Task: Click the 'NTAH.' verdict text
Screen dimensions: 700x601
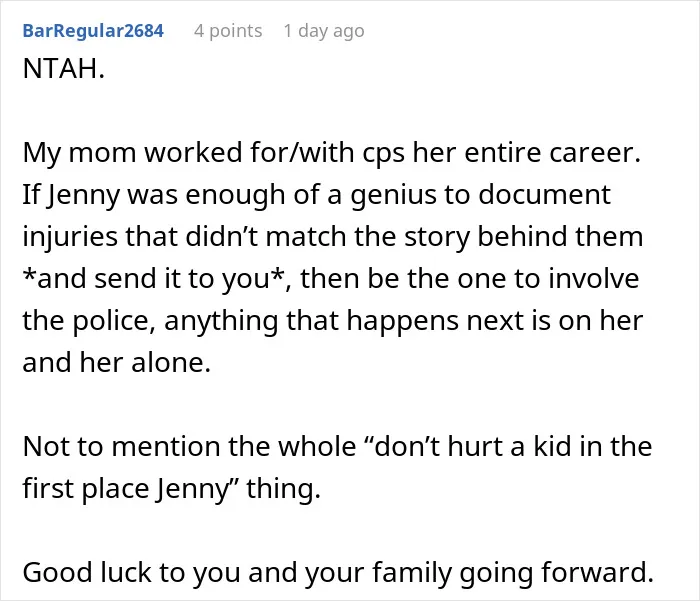Action: coord(64,69)
